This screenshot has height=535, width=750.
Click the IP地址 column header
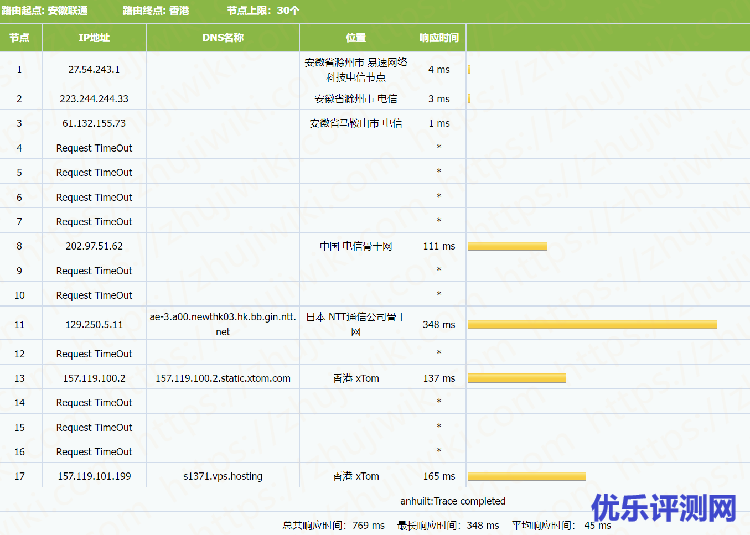94,38
